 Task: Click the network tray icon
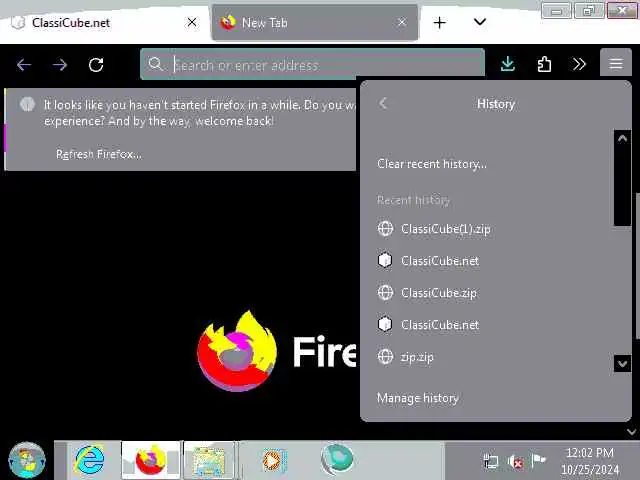491,462
